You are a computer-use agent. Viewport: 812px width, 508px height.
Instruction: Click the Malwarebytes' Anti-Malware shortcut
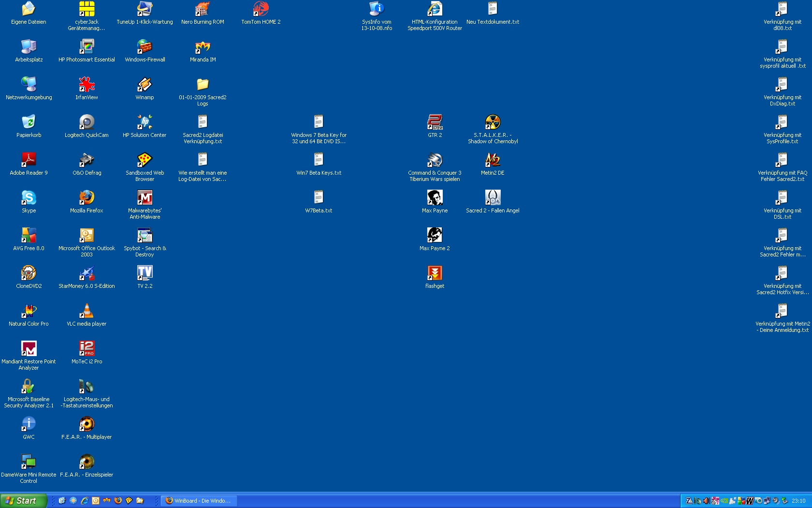145,198
